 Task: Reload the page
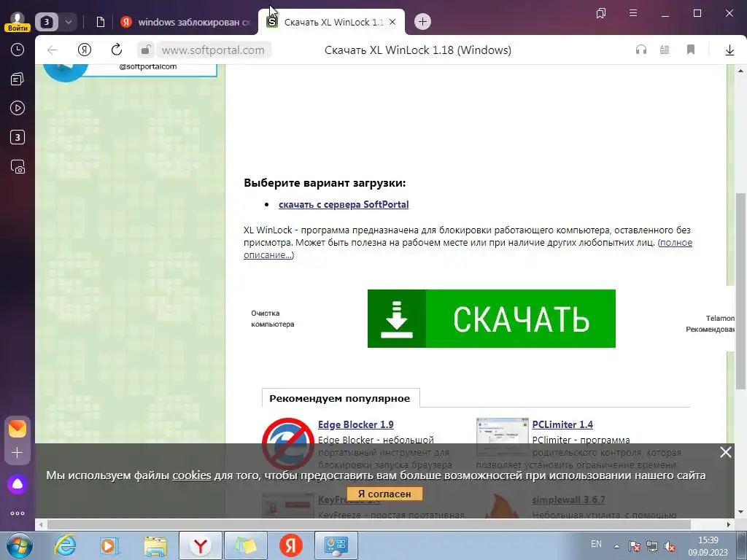coord(116,50)
